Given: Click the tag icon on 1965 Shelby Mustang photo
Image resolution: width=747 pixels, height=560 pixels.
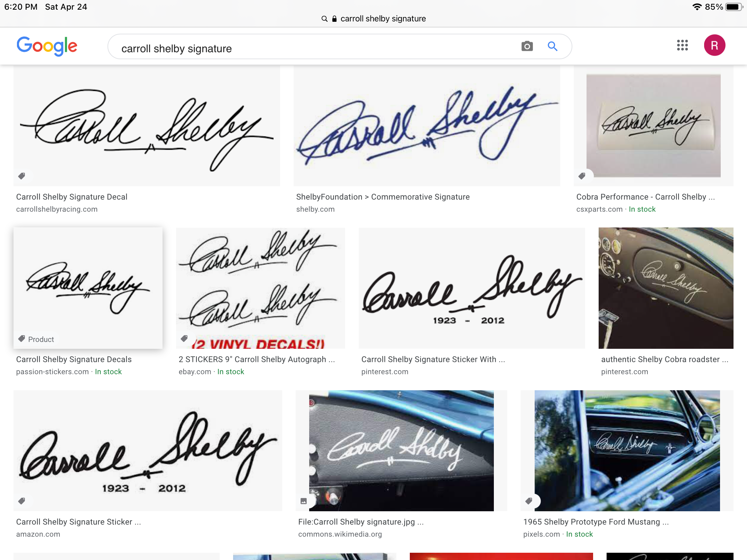Looking at the screenshot, I should pyautogui.click(x=529, y=501).
